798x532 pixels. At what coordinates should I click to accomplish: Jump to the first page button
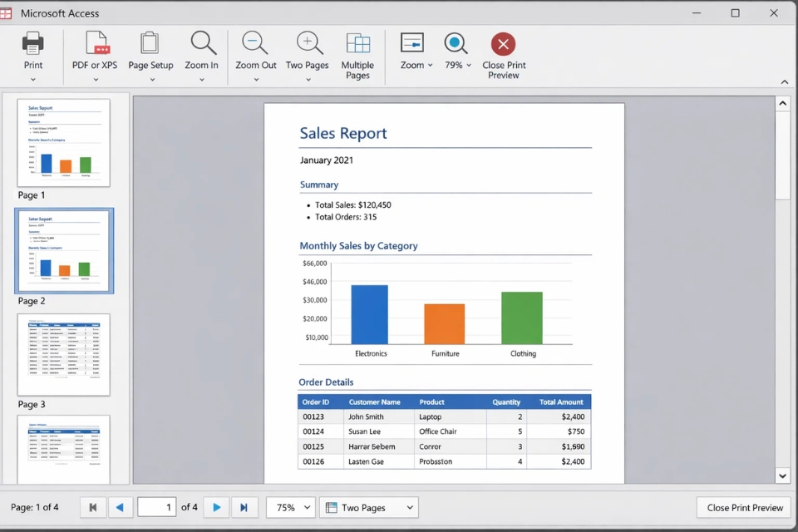click(x=92, y=508)
